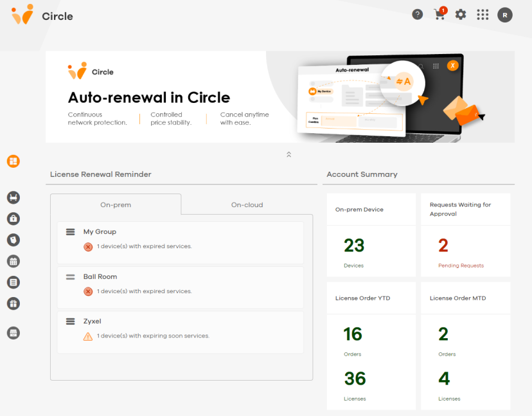Collapse the banner using double chevron up
532x416 pixels.
[x=288, y=154]
